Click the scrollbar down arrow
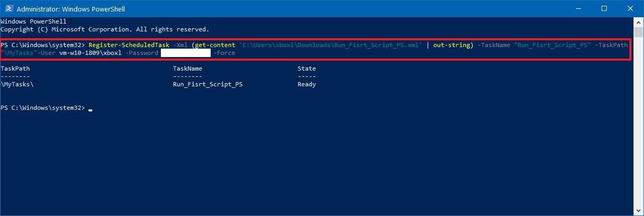Image resolution: width=644 pixels, height=216 pixels. tap(639, 211)
